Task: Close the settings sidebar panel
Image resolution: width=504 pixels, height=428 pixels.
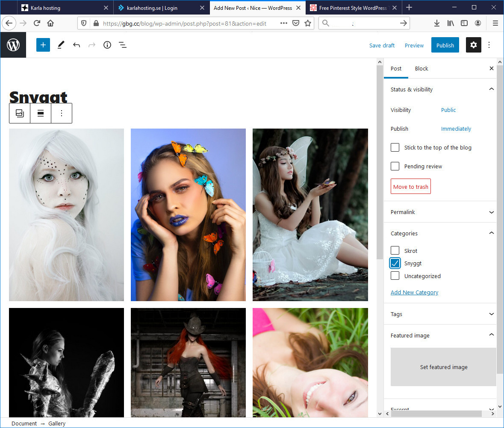Action: pyautogui.click(x=492, y=68)
